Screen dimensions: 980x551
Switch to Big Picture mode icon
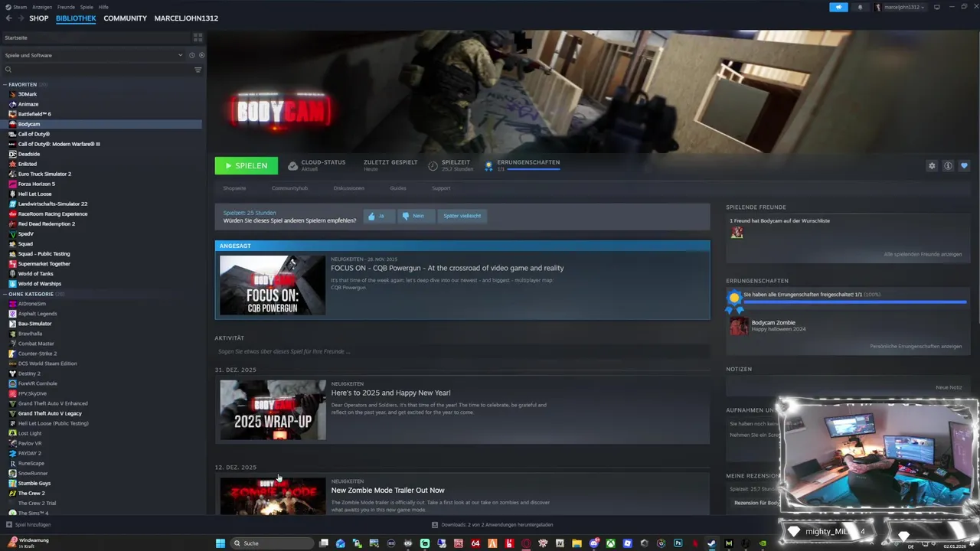coord(936,7)
